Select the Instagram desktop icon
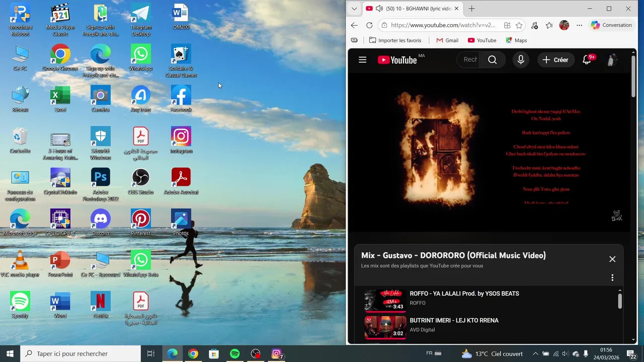The height and width of the screenshot is (362, 644). pos(181,140)
